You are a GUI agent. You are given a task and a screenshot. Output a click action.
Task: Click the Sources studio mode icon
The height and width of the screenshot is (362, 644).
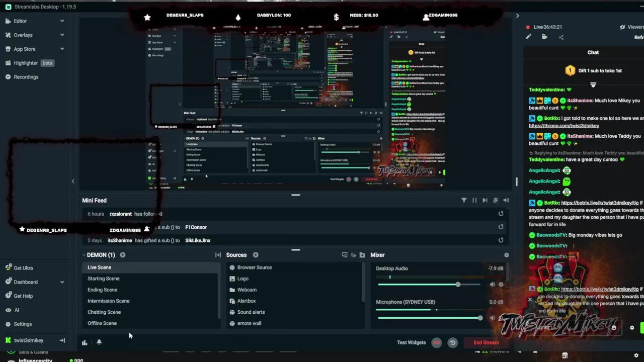[345, 255]
